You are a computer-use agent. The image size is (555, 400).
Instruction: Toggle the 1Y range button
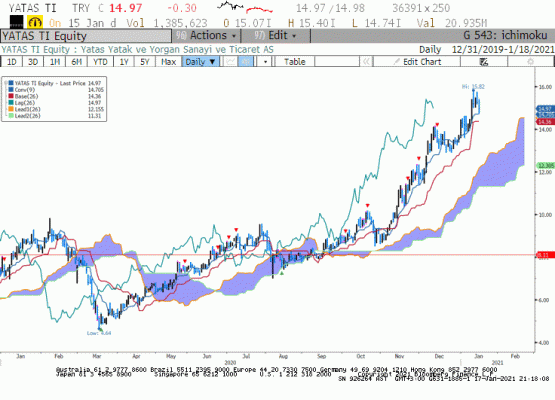[124, 62]
